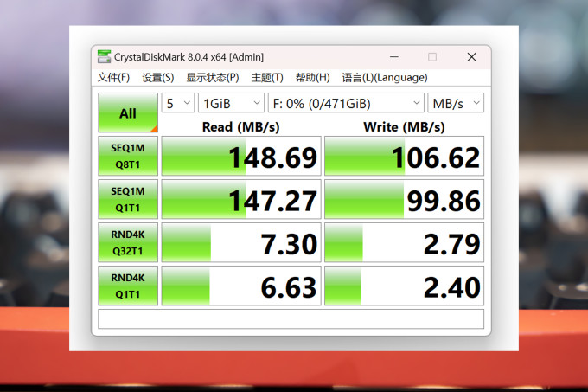Click the 7.30 random read result

coord(241,242)
